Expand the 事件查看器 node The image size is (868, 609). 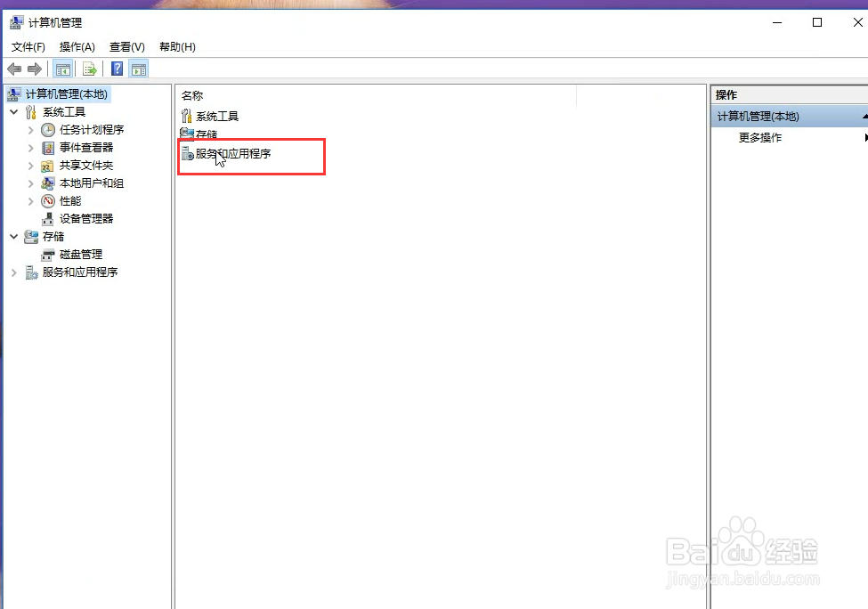click(31, 149)
